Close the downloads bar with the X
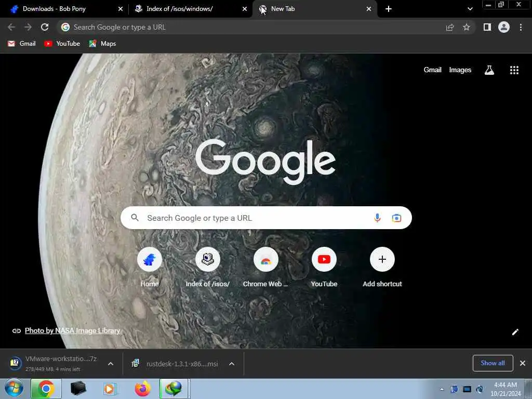The width and height of the screenshot is (532, 399). (523, 363)
